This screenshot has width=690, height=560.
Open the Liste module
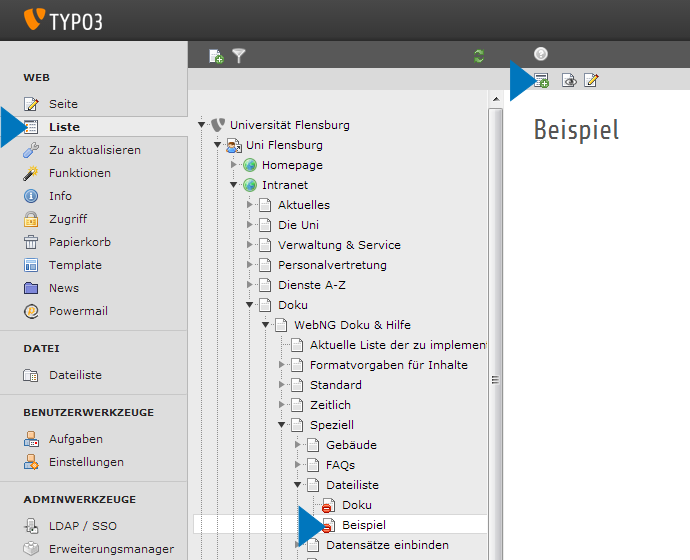[x=64, y=127]
